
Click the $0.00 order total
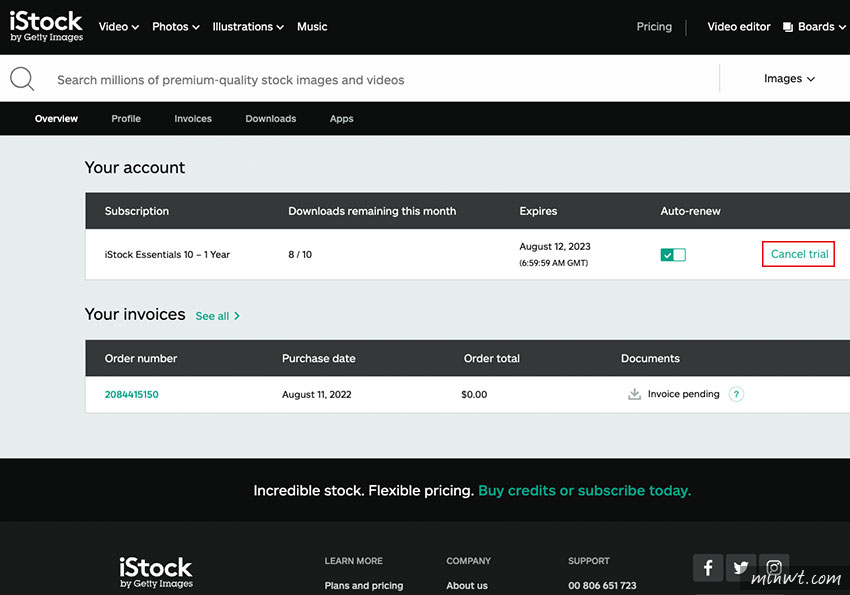(474, 394)
